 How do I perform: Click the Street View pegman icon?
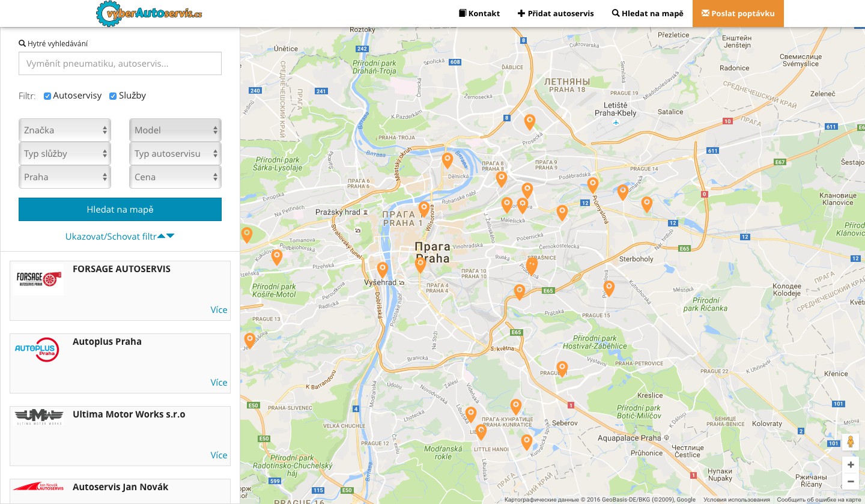(x=850, y=442)
